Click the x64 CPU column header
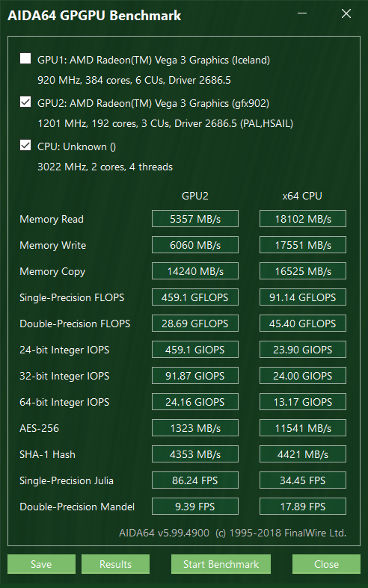Viewport: 368px width, 588px height. pyautogui.click(x=302, y=196)
